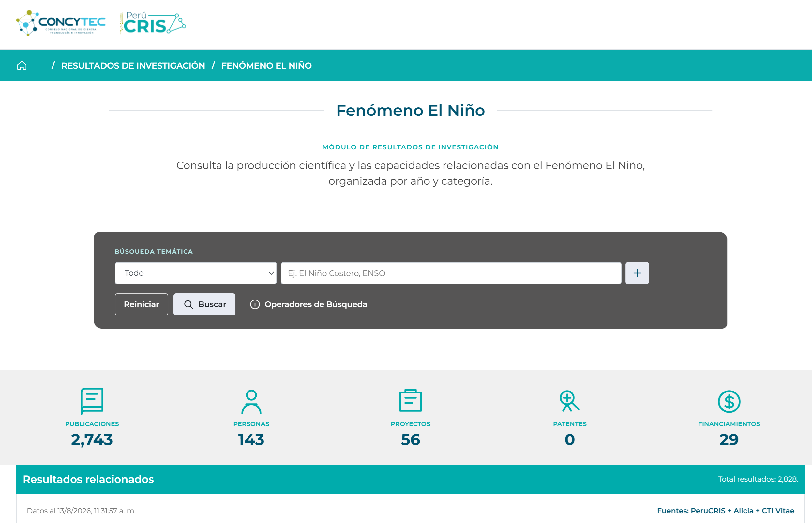Click the Fenómeno El Niño breadcrumb
The width and height of the screenshot is (812, 523).
pyautogui.click(x=266, y=66)
